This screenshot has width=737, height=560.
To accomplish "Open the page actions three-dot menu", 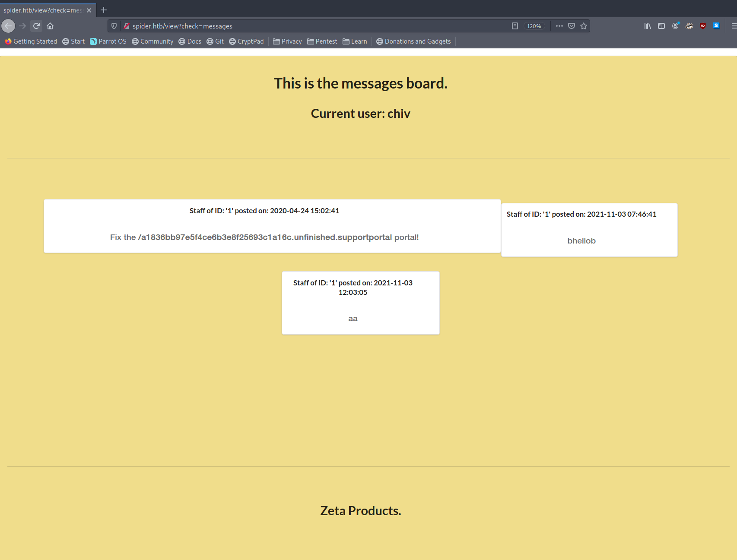I will pos(559,26).
